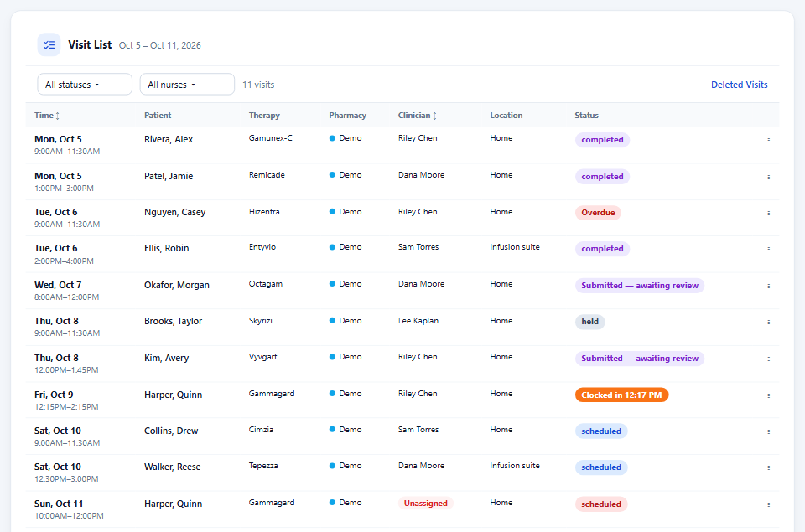Click red scheduled badge for Sun, Oct 11

pos(601,504)
